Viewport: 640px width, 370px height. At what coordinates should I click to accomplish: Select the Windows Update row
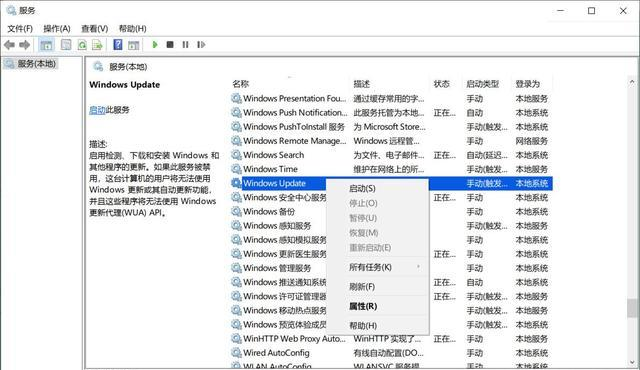click(x=391, y=183)
